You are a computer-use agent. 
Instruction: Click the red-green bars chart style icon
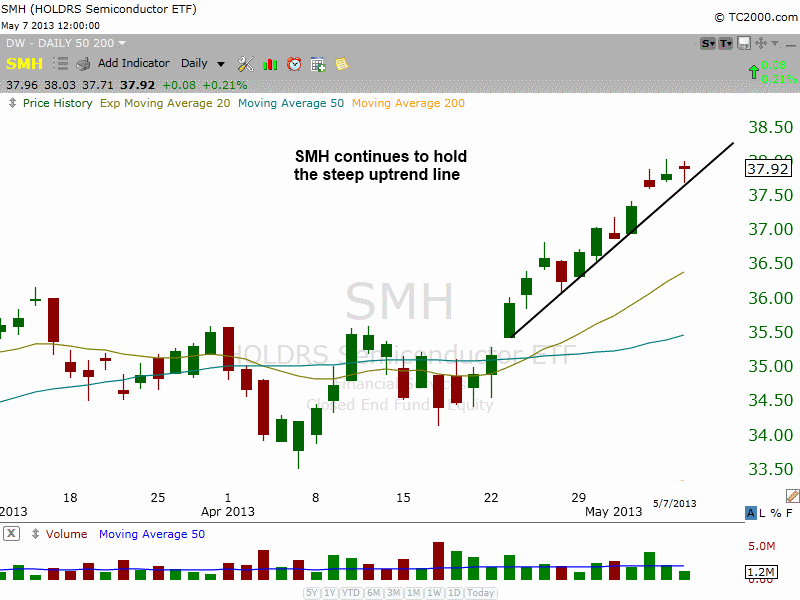pos(270,65)
